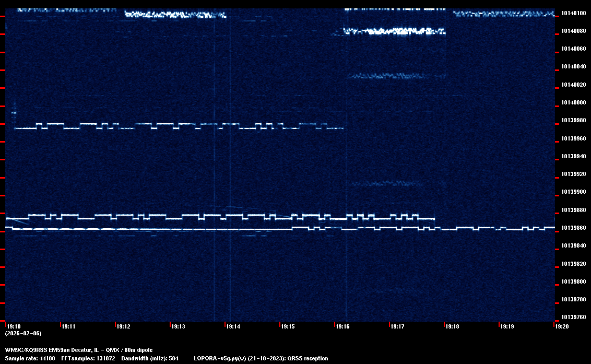
Task: Select the 19:14 time marker
Action: pyautogui.click(x=233, y=326)
